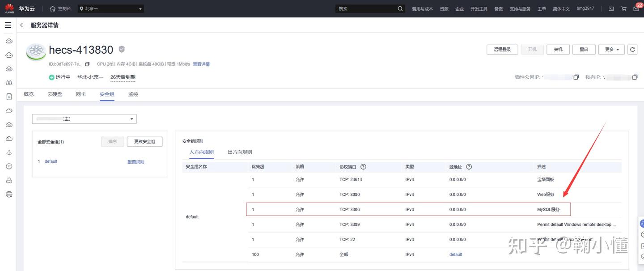The height and width of the screenshot is (271, 644).
Task: Click the disabled 开机 button
Action: [x=532, y=49]
